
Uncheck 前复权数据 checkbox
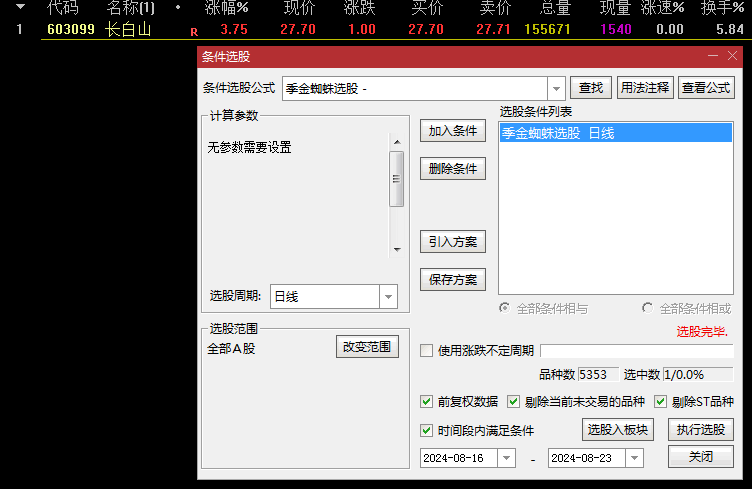[x=426, y=401]
